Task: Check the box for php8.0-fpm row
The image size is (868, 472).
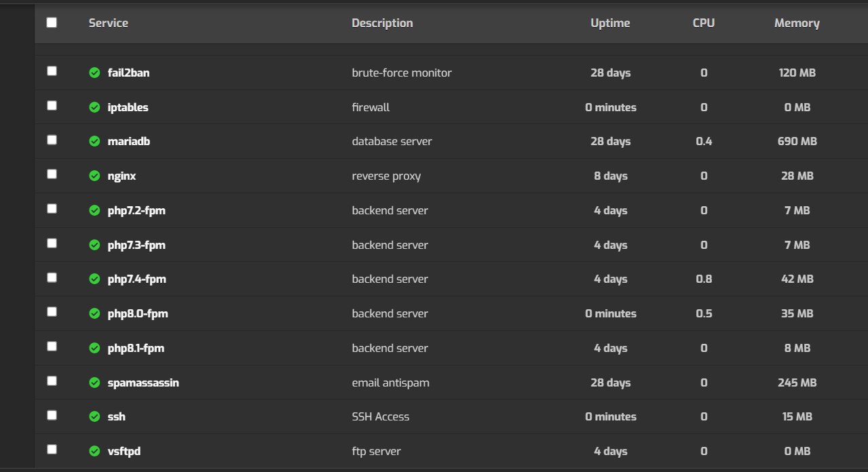Action: pos(52,312)
